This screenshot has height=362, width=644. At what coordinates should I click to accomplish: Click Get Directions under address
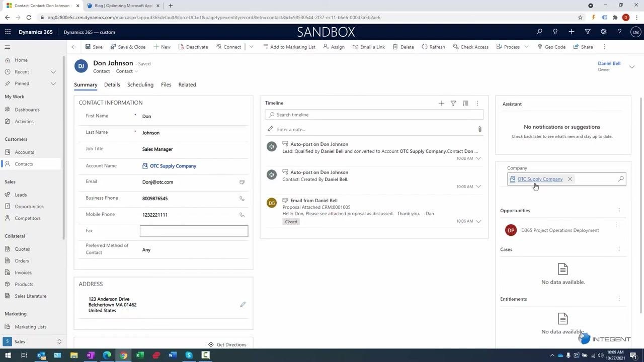point(227,344)
